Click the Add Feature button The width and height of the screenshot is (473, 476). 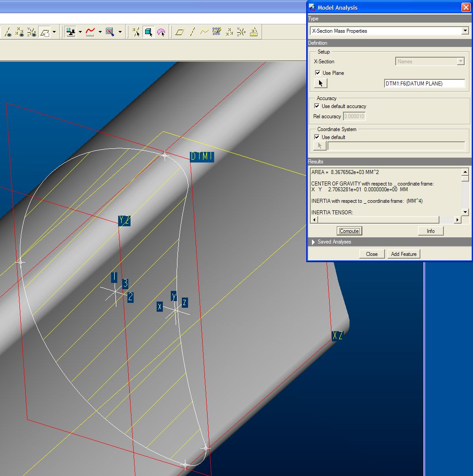point(404,254)
